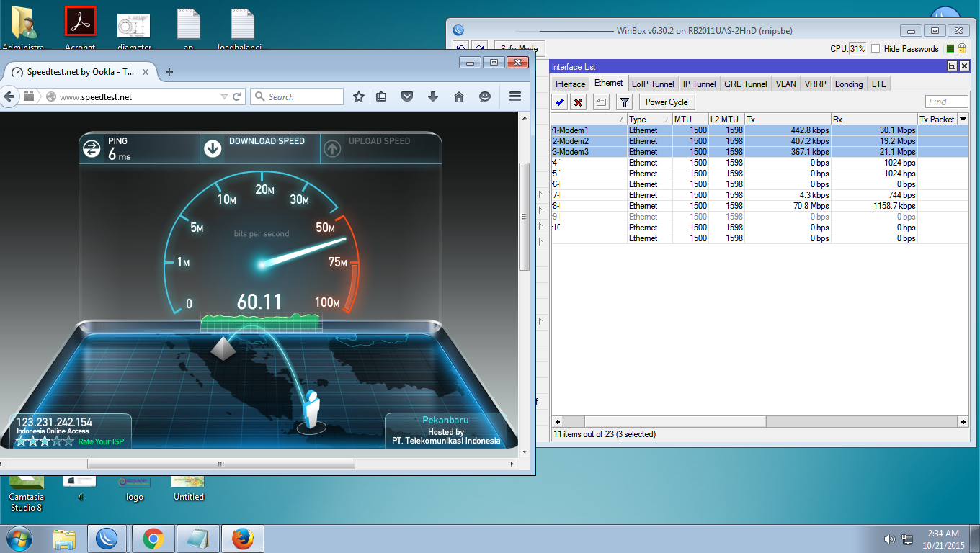Image resolution: width=980 pixels, height=553 pixels.
Task: Click the comment button in Interface List
Action: (x=601, y=102)
